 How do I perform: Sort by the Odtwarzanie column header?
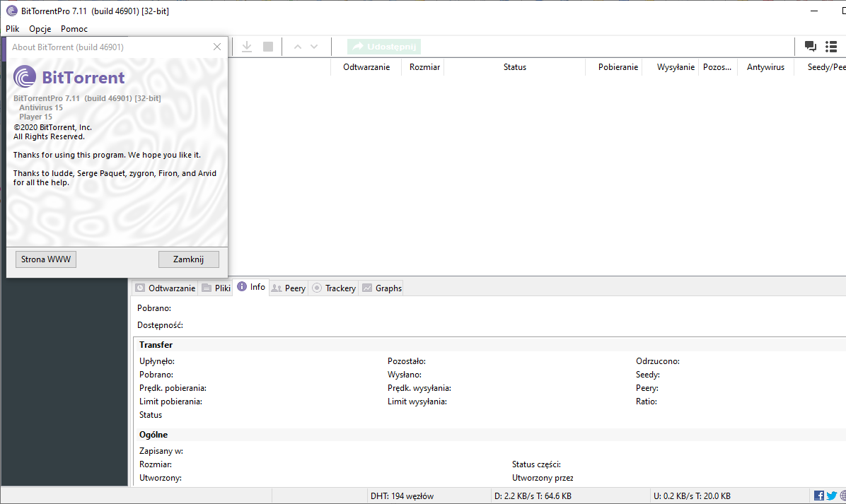click(x=366, y=67)
